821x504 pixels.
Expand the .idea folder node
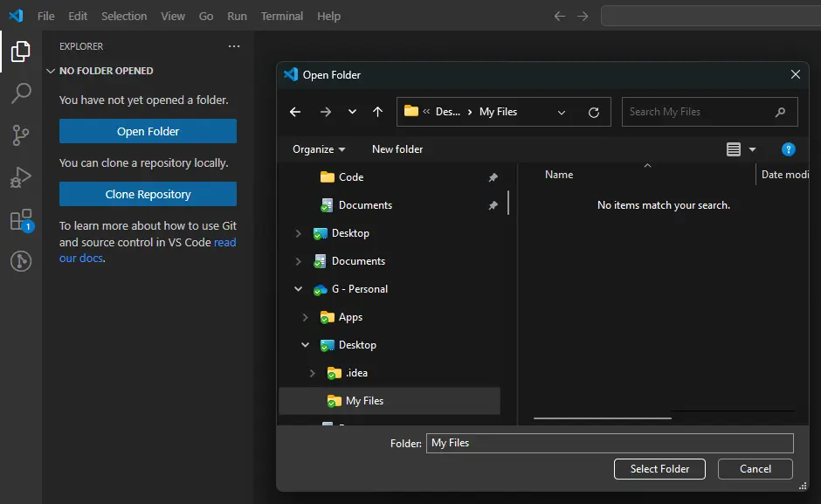coord(312,373)
